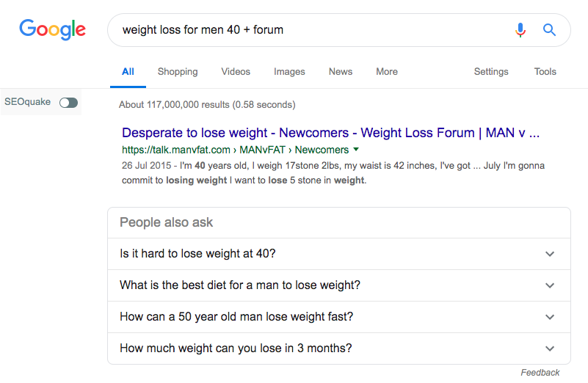Select the All results tab
Screen dimensions: 588x383
click(x=128, y=72)
